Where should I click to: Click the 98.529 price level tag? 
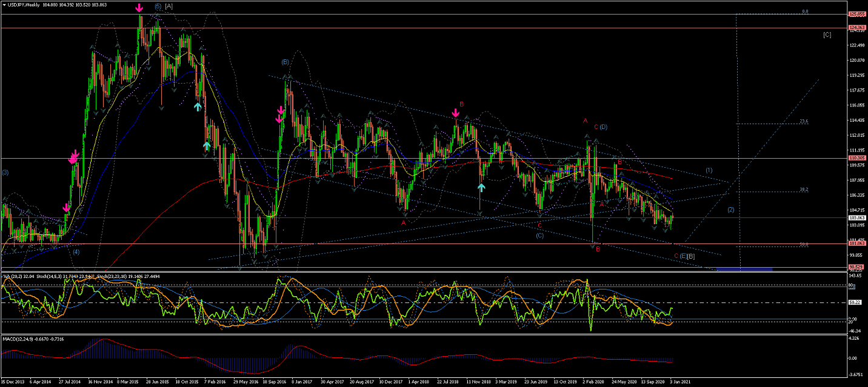[x=856, y=267]
